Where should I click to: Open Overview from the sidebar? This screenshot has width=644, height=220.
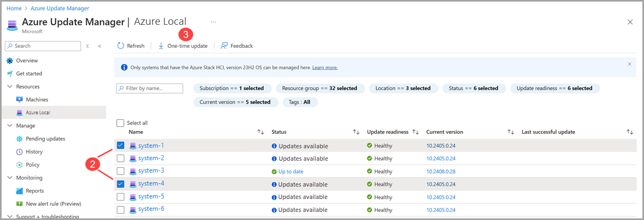point(27,60)
